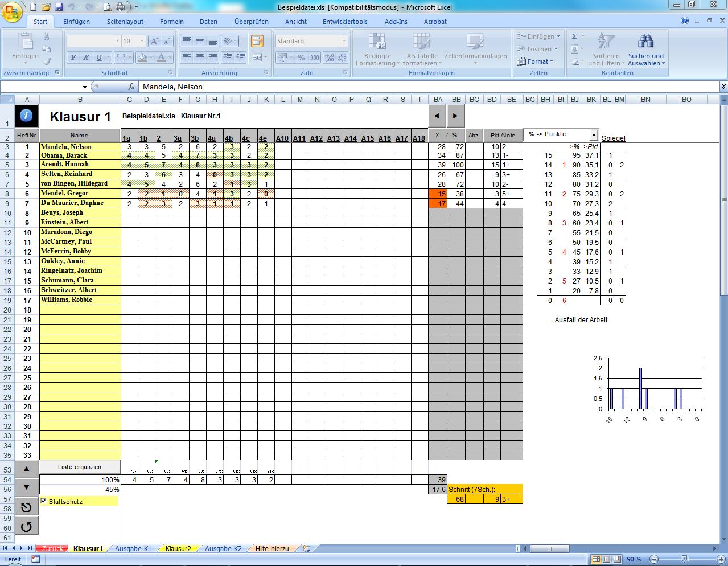
Task: Click the formula bar containing Mandela, Nelson
Action: point(430,87)
